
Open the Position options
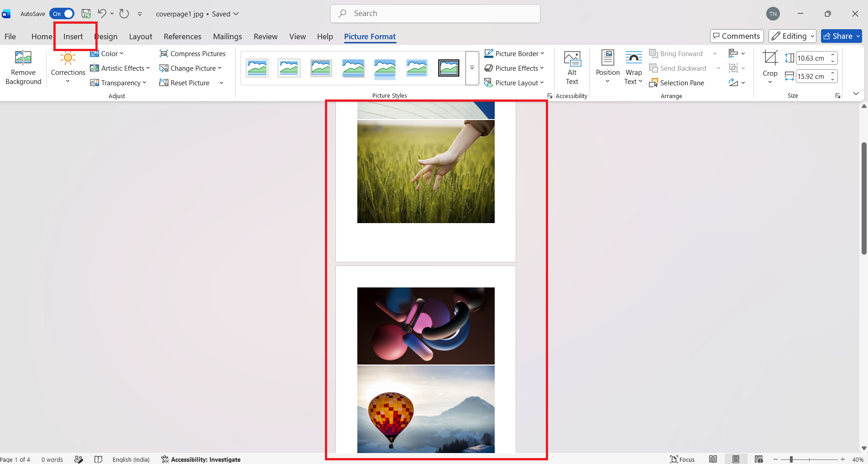[607, 67]
